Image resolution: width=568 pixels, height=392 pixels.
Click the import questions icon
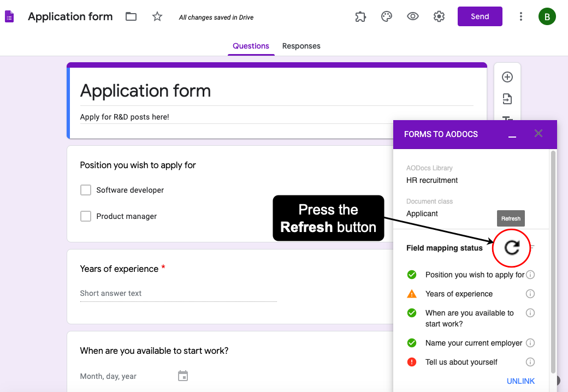tap(507, 99)
